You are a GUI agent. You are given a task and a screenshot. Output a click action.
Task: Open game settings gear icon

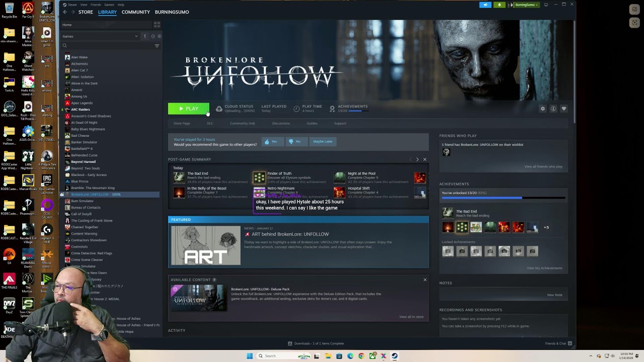point(542,109)
